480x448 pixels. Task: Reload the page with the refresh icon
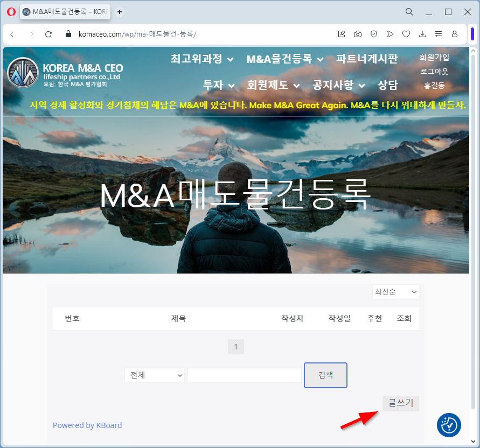[48, 34]
